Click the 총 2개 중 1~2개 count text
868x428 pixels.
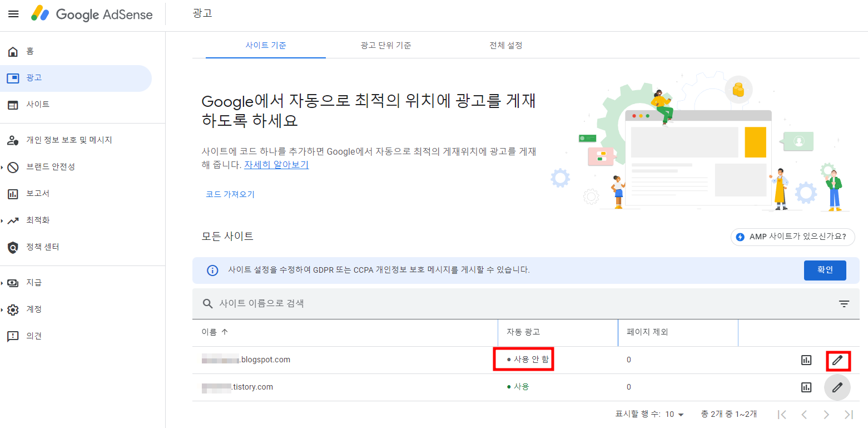pos(728,414)
